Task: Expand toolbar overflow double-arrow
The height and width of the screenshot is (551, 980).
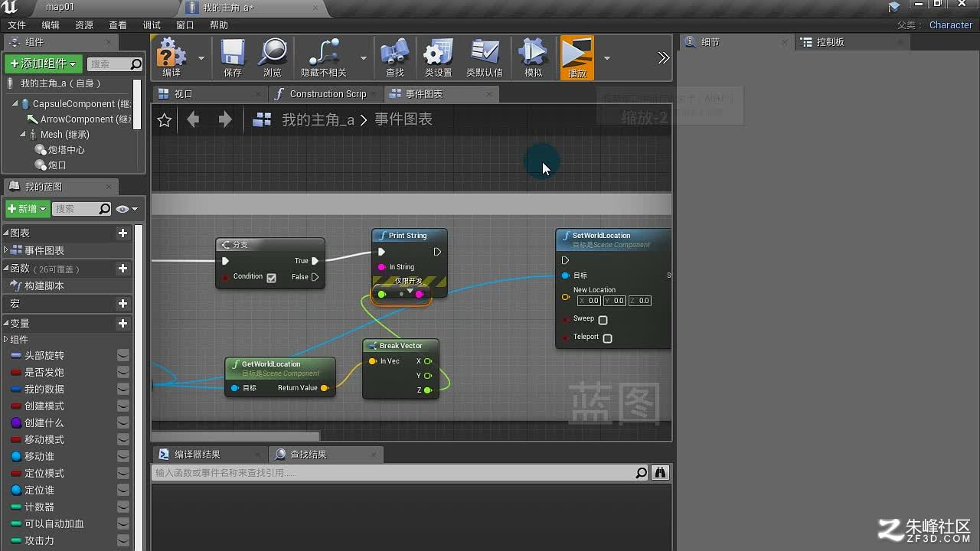Action: click(x=663, y=58)
